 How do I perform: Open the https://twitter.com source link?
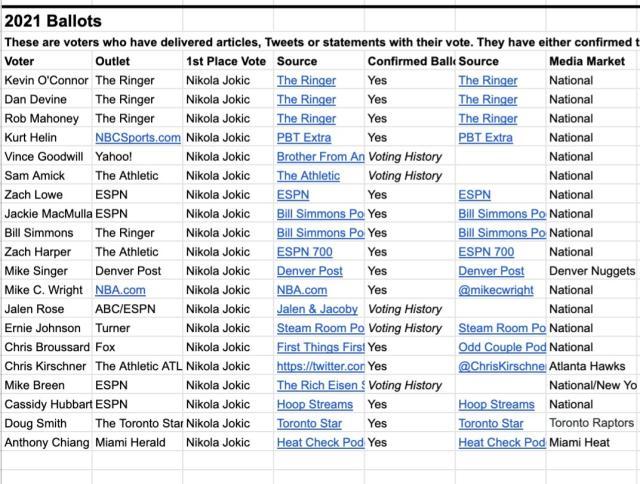[x=320, y=366]
